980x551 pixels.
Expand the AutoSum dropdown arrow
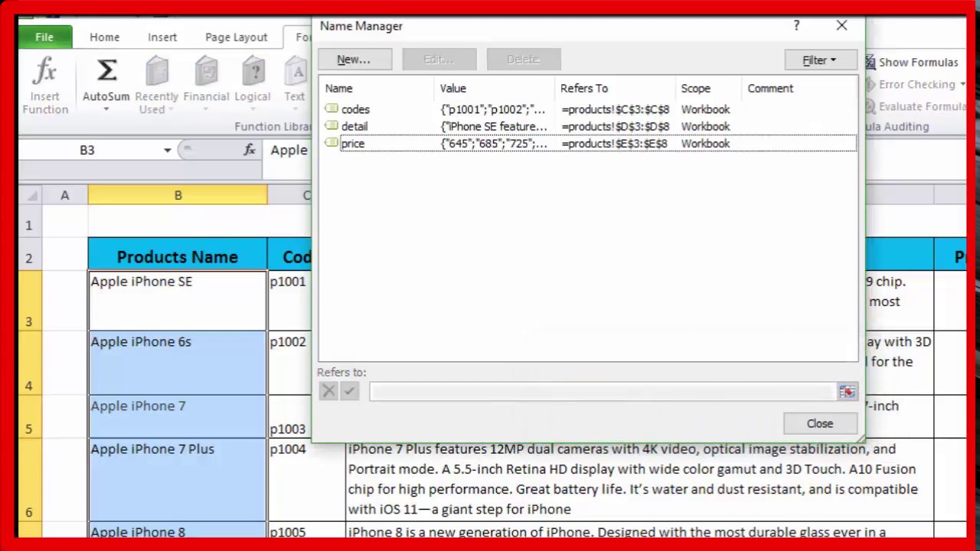point(106,109)
